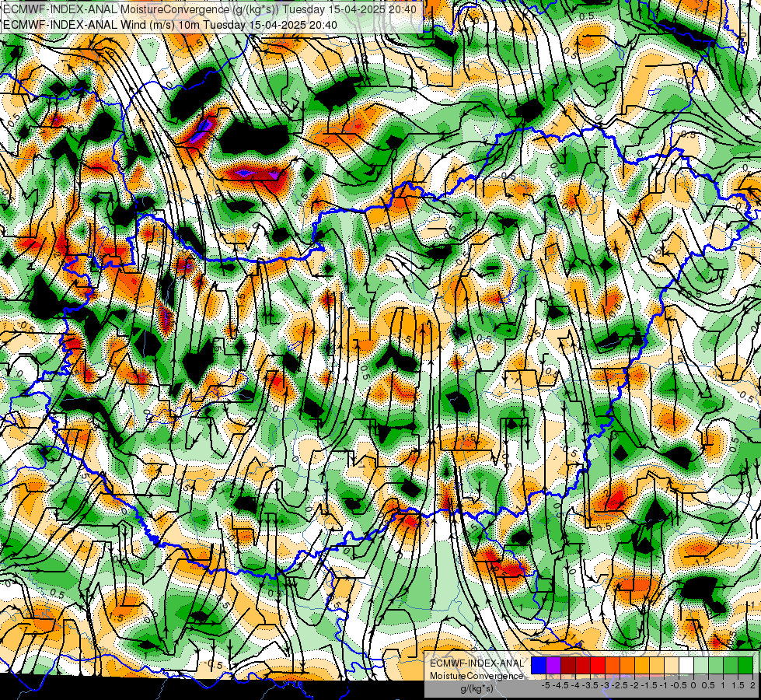The height and width of the screenshot is (700, 761).
Task: Click the red-orange swatch between -3 and -2.5
Action: [x=613, y=665]
